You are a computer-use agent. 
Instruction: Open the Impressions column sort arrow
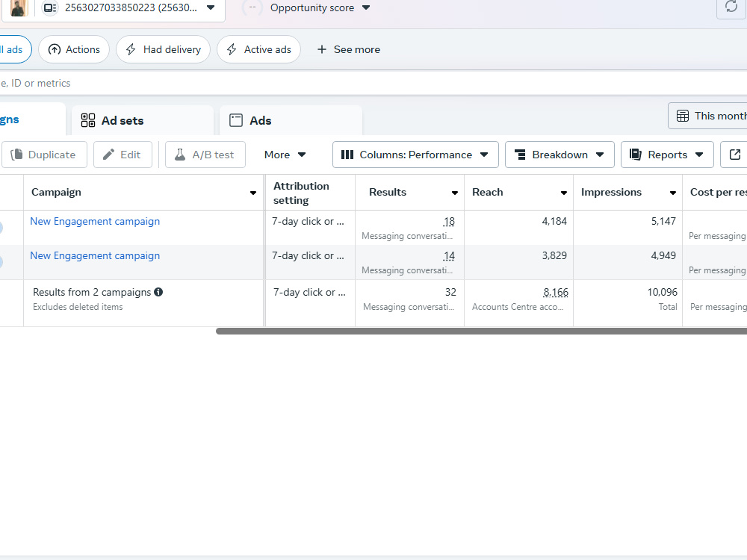coord(673,193)
